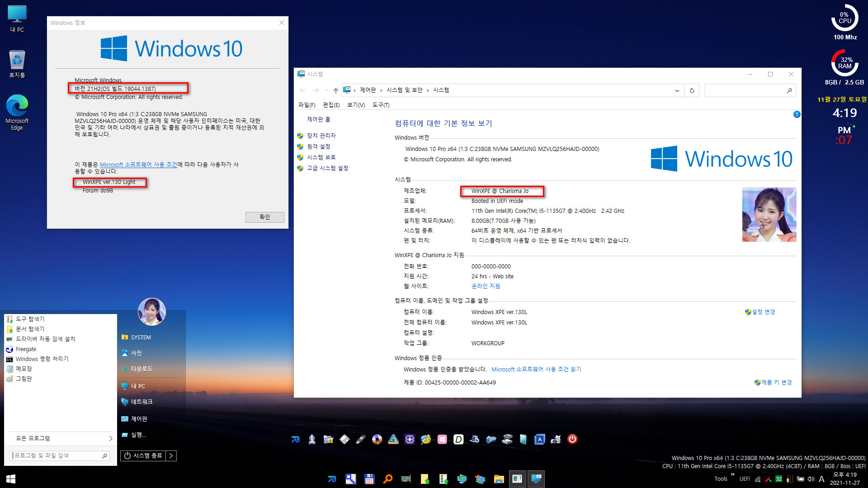Expand the shutdown options arrow
Viewport: 868px width, 488px height.
point(171,455)
